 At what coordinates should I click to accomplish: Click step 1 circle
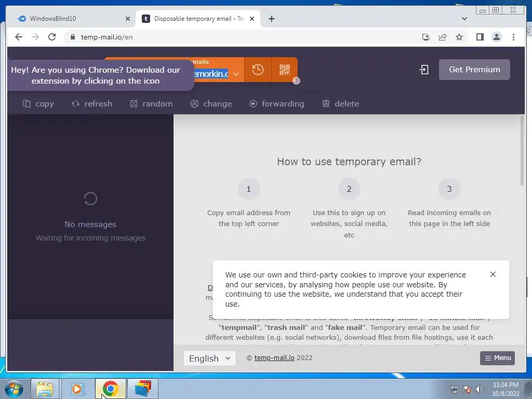[249, 189]
